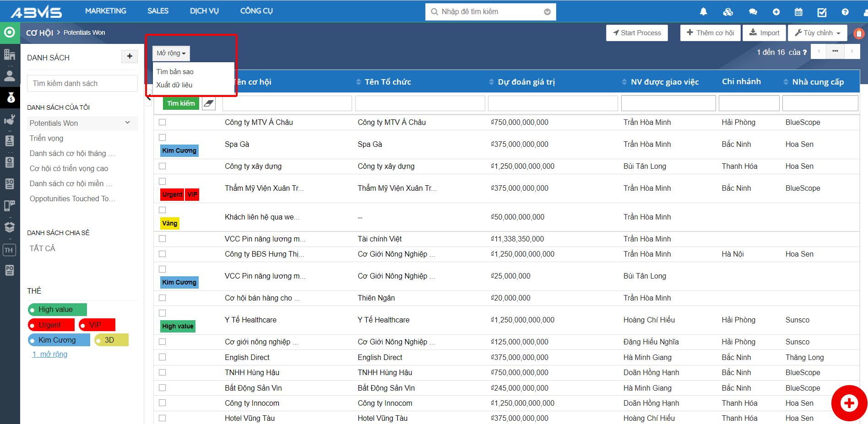The image size is (868, 424).
Task: Open the Tùy chỉnh dropdown
Action: [817, 33]
